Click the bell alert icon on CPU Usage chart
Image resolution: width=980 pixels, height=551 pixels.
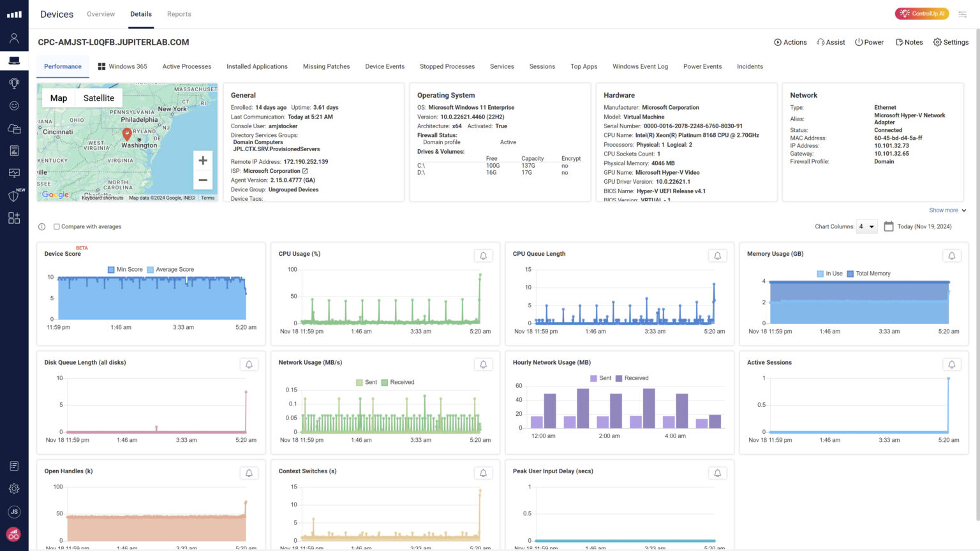click(x=483, y=255)
